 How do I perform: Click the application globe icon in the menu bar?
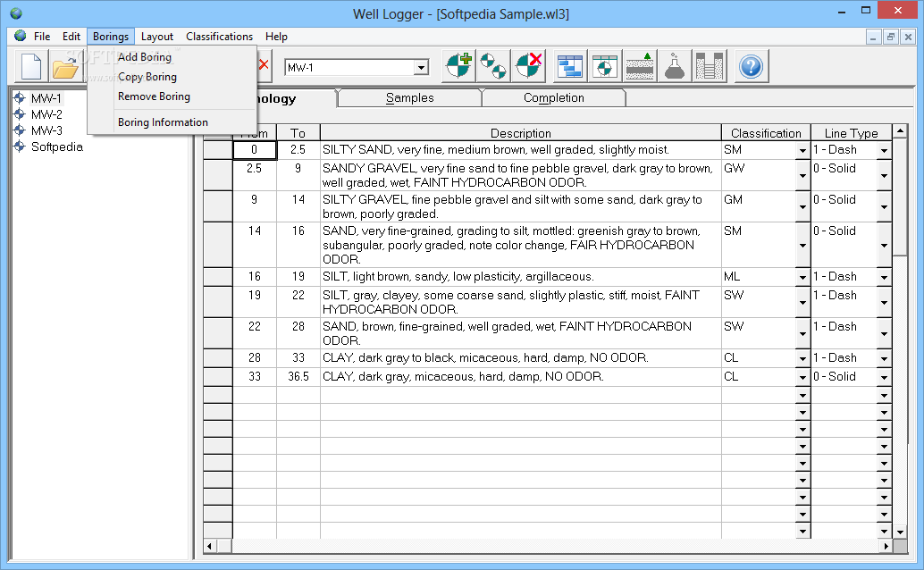coord(20,36)
